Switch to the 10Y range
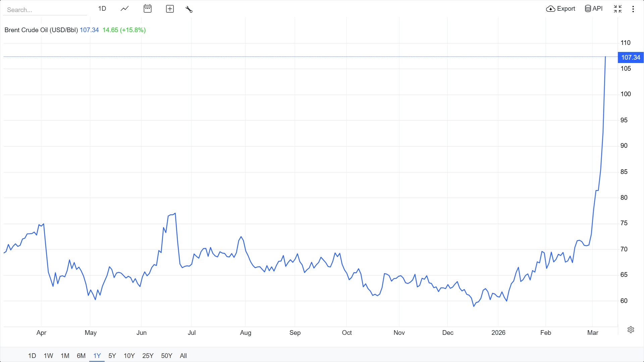This screenshot has width=644, height=362. (x=129, y=356)
